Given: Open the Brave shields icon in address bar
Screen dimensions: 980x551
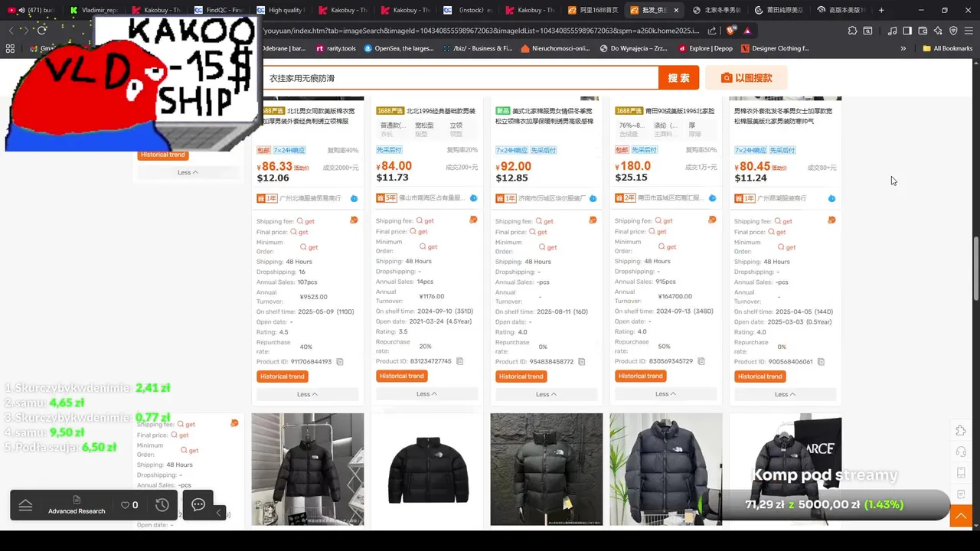Looking at the screenshot, I should 731,31.
